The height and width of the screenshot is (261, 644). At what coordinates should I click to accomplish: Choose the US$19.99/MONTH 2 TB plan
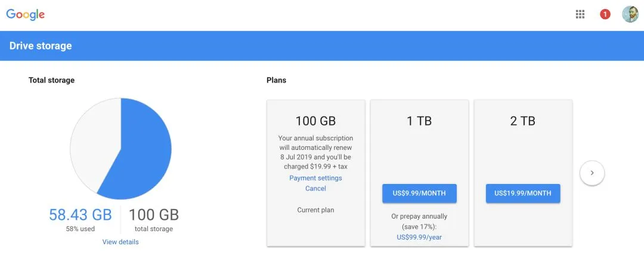click(523, 194)
